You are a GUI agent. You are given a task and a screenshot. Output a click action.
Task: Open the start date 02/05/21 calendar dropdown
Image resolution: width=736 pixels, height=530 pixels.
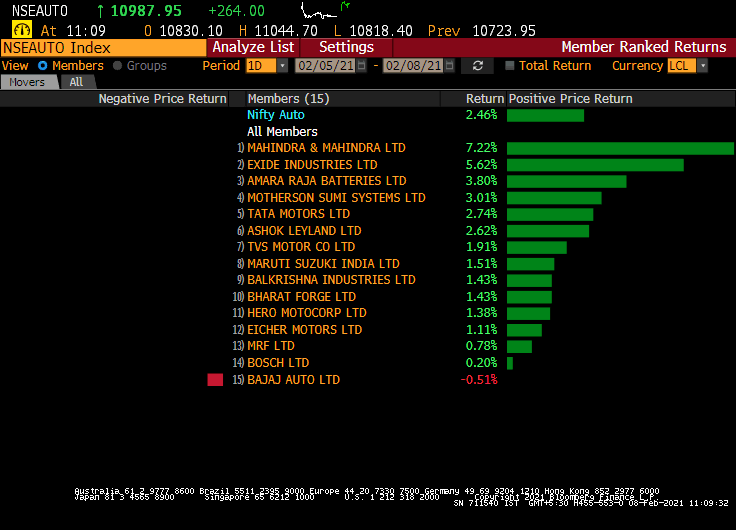[362, 66]
